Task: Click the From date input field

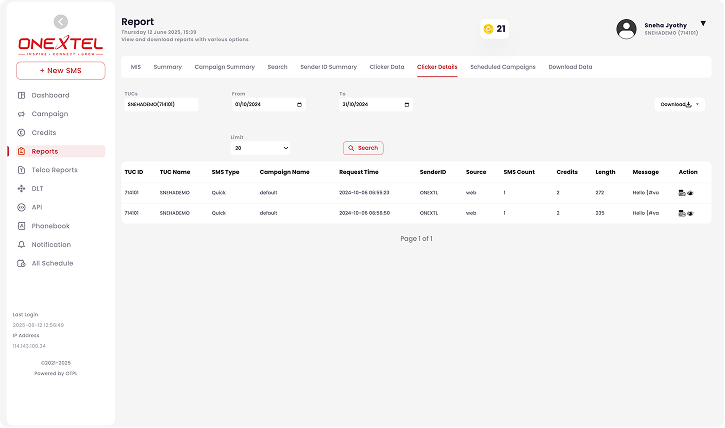Action: pos(268,104)
